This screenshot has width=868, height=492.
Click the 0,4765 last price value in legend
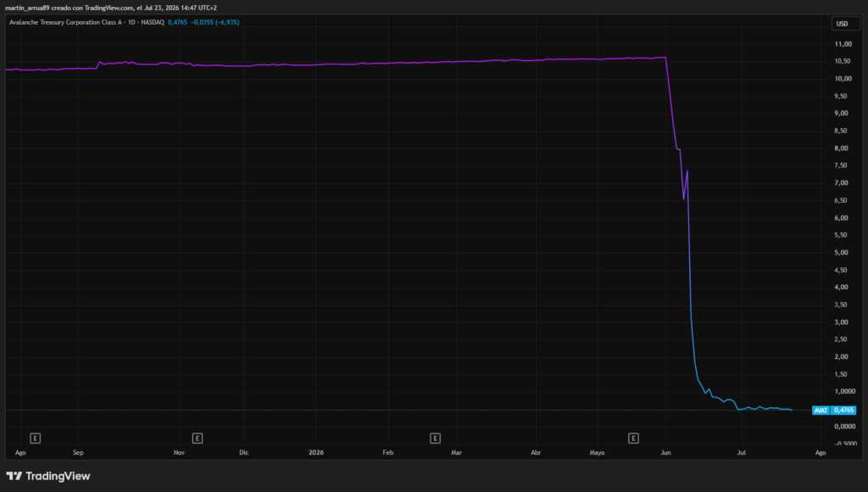coord(177,22)
